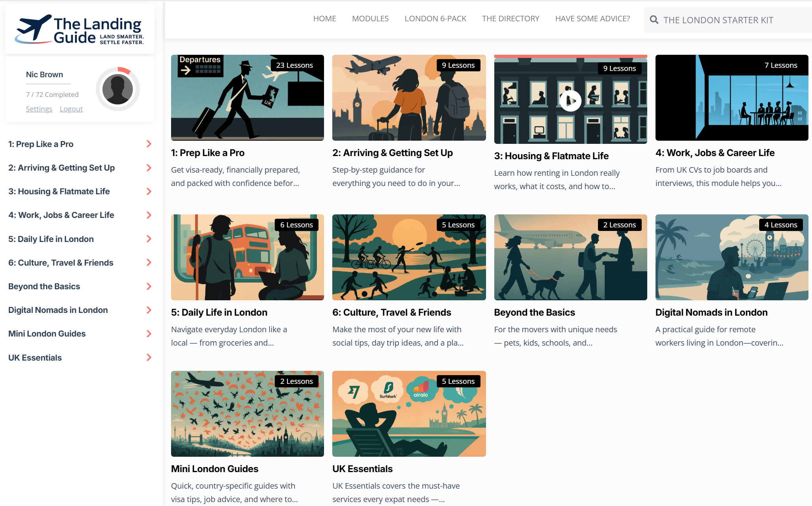Open the Settings link

[x=39, y=109]
